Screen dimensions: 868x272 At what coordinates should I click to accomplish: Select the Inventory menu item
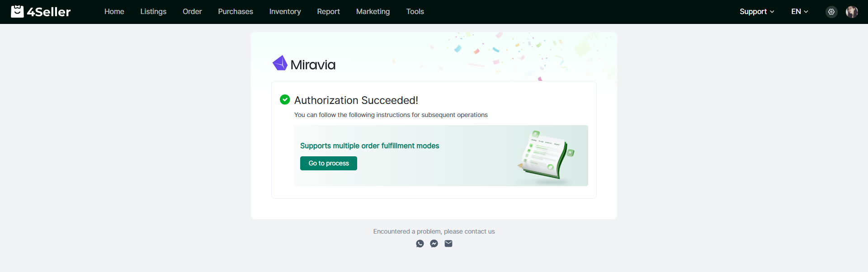[x=285, y=12]
